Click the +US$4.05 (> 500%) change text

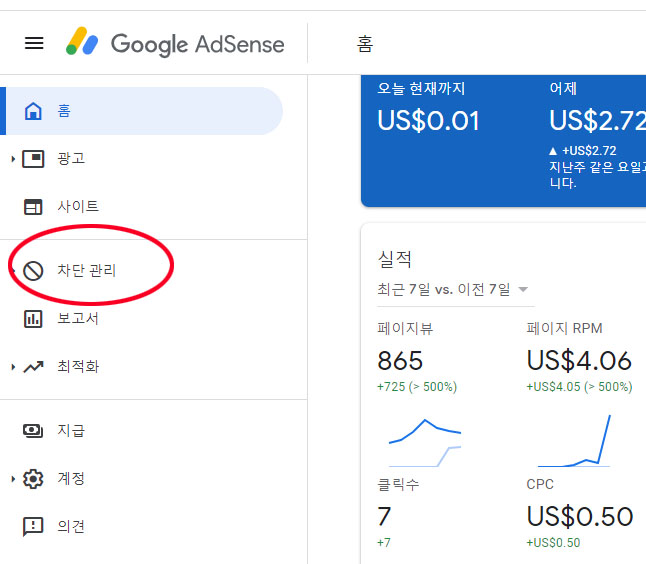coord(579,387)
